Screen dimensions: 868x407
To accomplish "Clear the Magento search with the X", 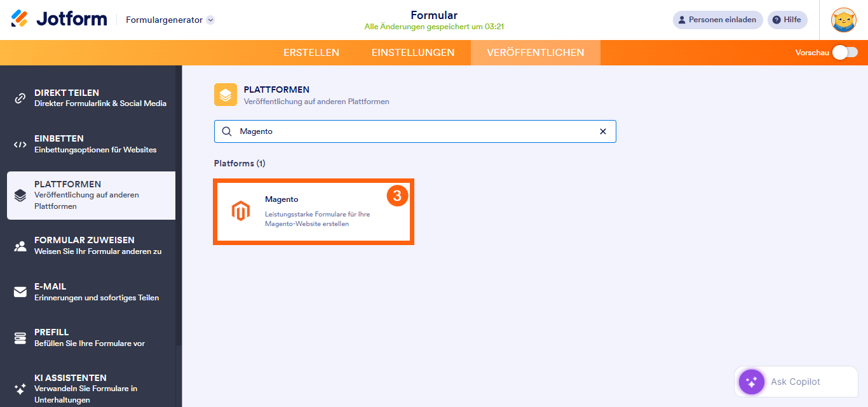I will tap(602, 131).
